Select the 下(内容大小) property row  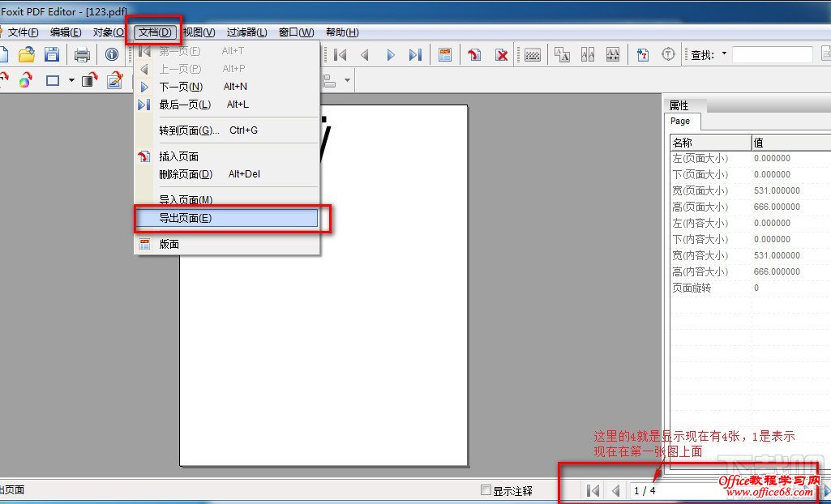tap(751, 239)
